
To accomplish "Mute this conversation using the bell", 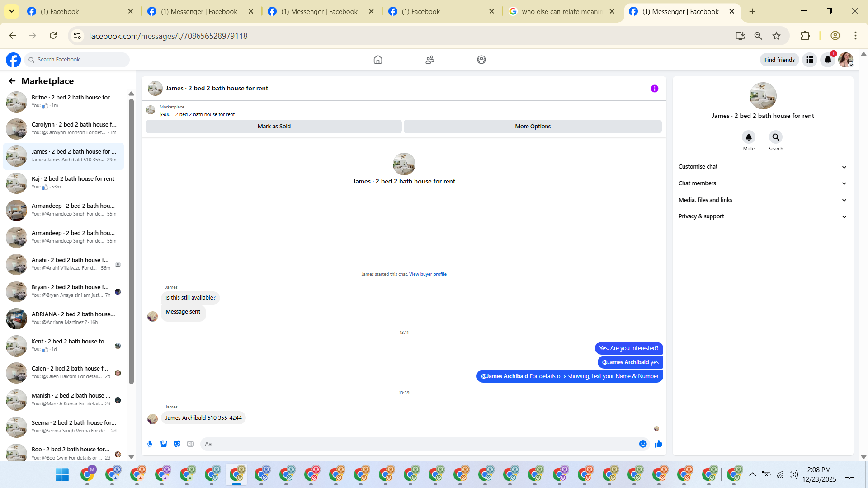I will coord(749,137).
